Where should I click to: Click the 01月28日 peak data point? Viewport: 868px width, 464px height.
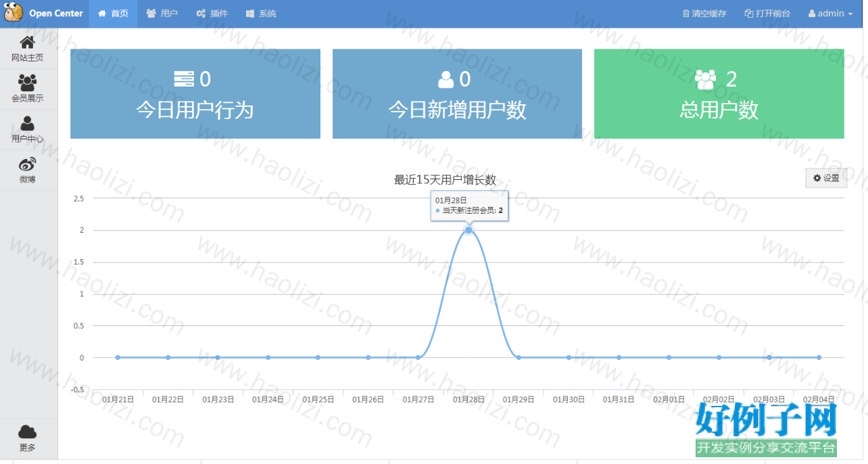[x=468, y=230]
